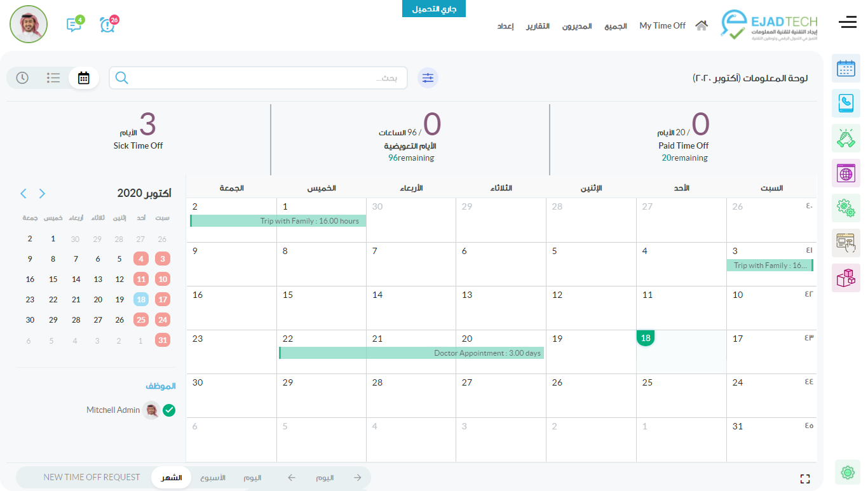Expand the hamburger main menu

click(848, 23)
